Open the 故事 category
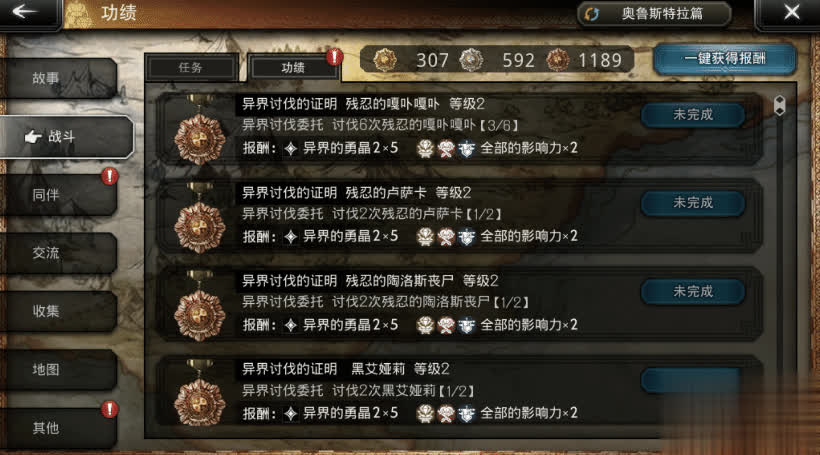Viewport: 820px width, 455px height. click(x=59, y=78)
